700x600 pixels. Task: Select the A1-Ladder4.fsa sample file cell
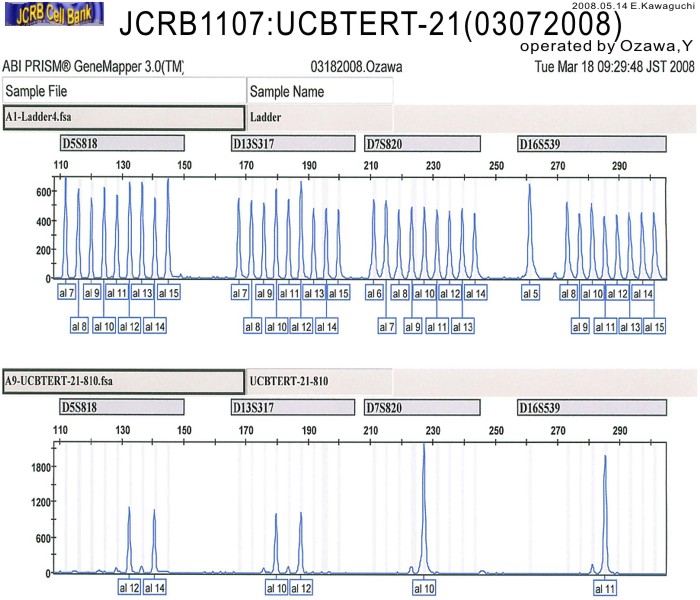pyautogui.click(x=123, y=116)
